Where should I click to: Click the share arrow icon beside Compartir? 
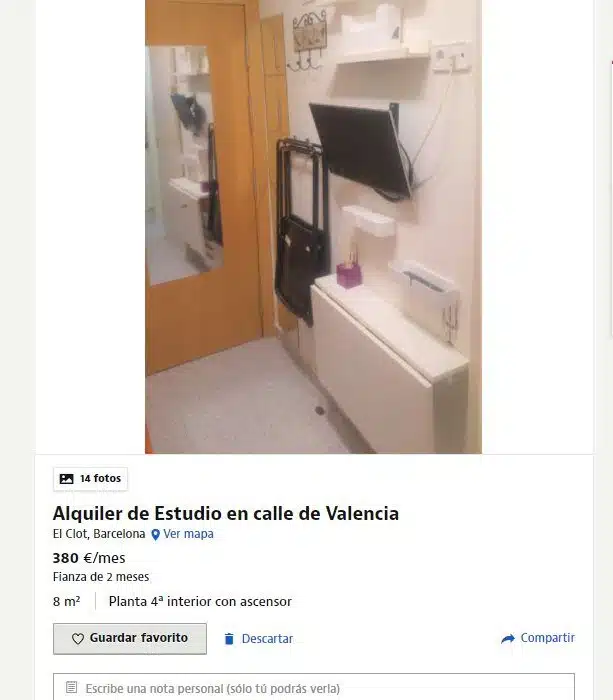point(508,639)
